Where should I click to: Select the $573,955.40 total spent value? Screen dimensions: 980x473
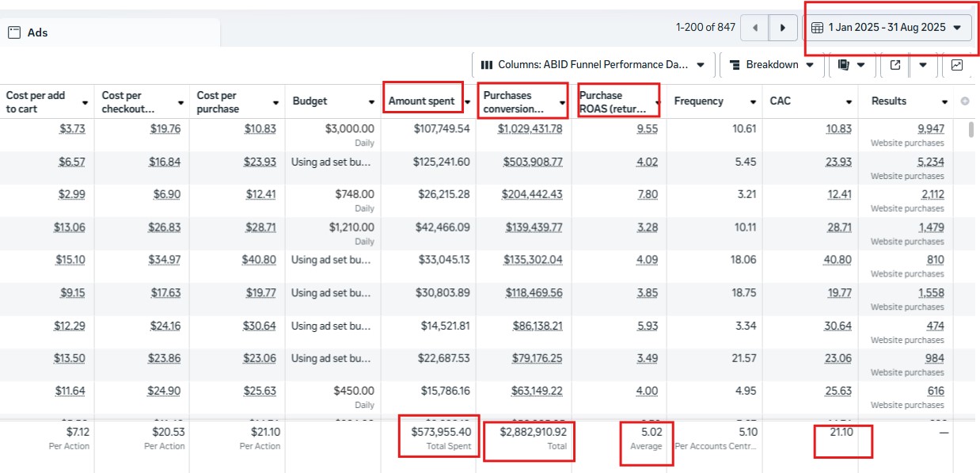click(441, 432)
